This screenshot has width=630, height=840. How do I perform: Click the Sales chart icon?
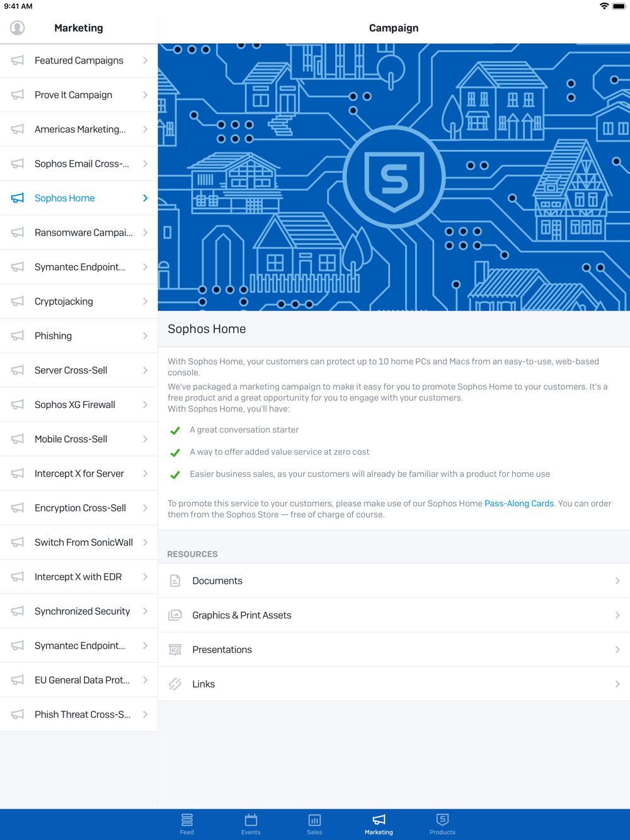pyautogui.click(x=314, y=820)
